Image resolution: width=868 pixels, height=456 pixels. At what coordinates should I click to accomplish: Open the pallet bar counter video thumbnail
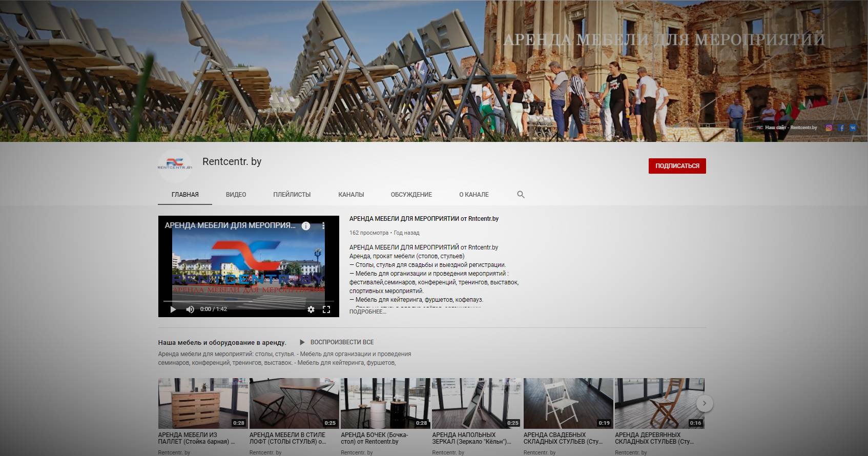tap(203, 404)
